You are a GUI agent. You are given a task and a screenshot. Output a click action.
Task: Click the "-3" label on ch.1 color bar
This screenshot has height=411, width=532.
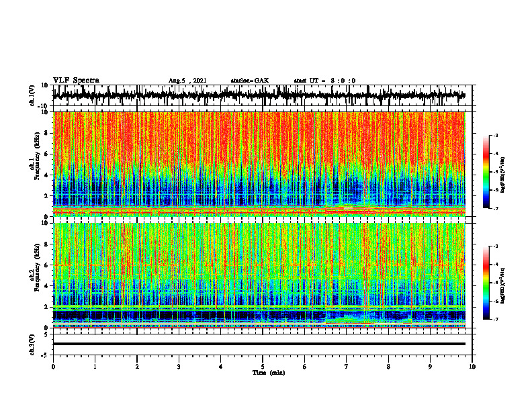click(495, 135)
